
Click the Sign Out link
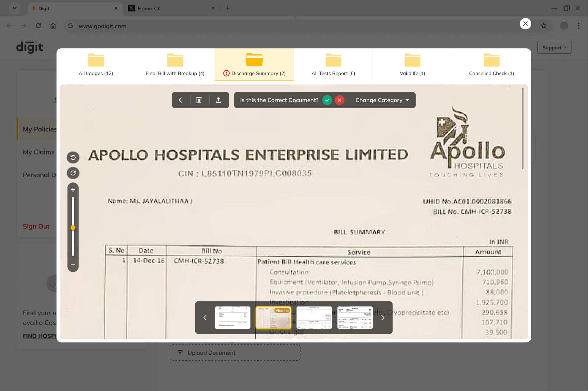[x=36, y=226]
